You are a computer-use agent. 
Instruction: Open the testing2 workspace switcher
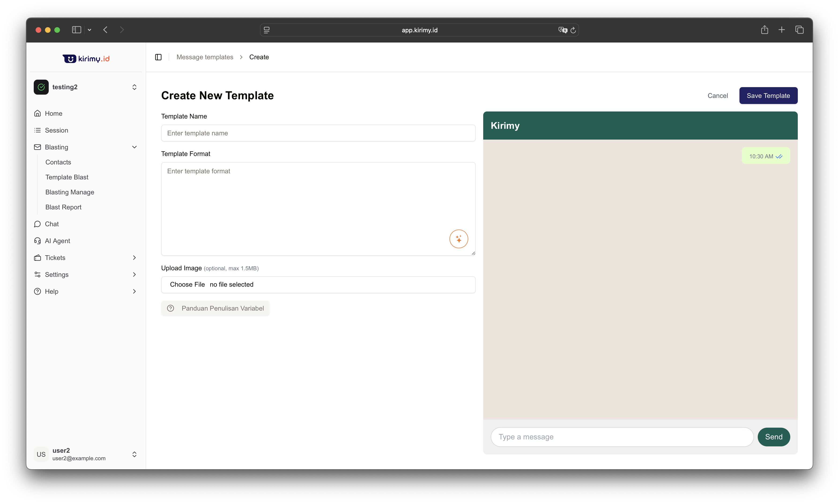pyautogui.click(x=85, y=87)
